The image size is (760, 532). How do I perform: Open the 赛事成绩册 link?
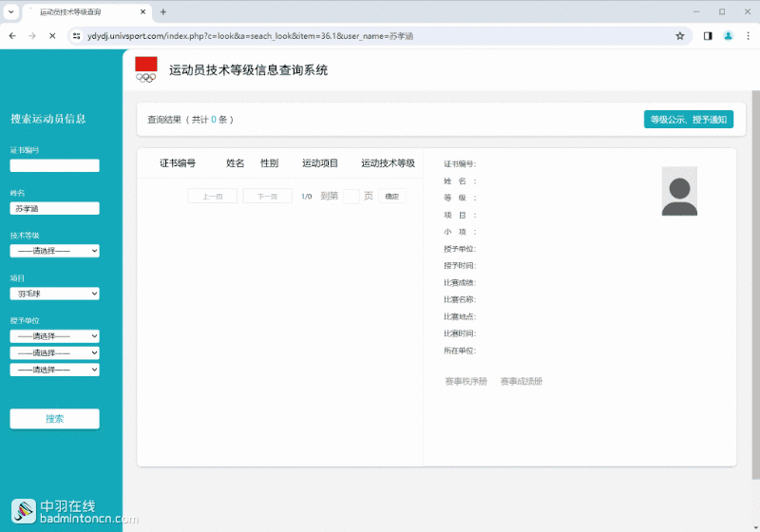(521, 382)
